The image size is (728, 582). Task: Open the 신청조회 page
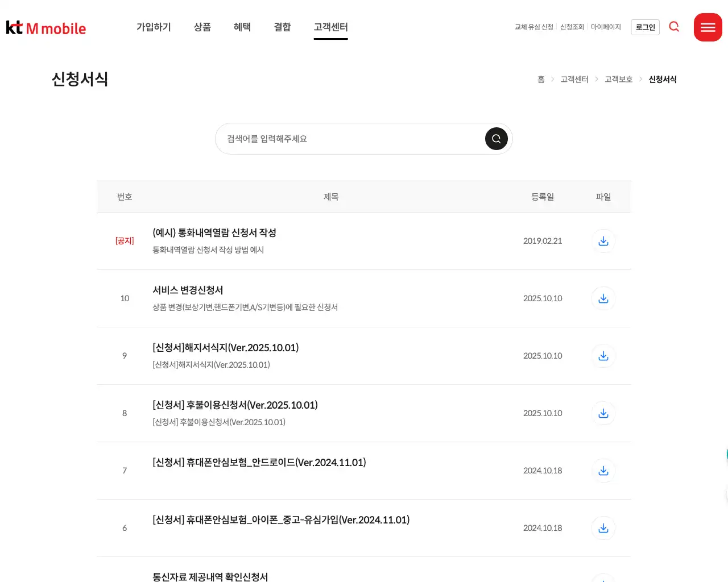pos(572,27)
